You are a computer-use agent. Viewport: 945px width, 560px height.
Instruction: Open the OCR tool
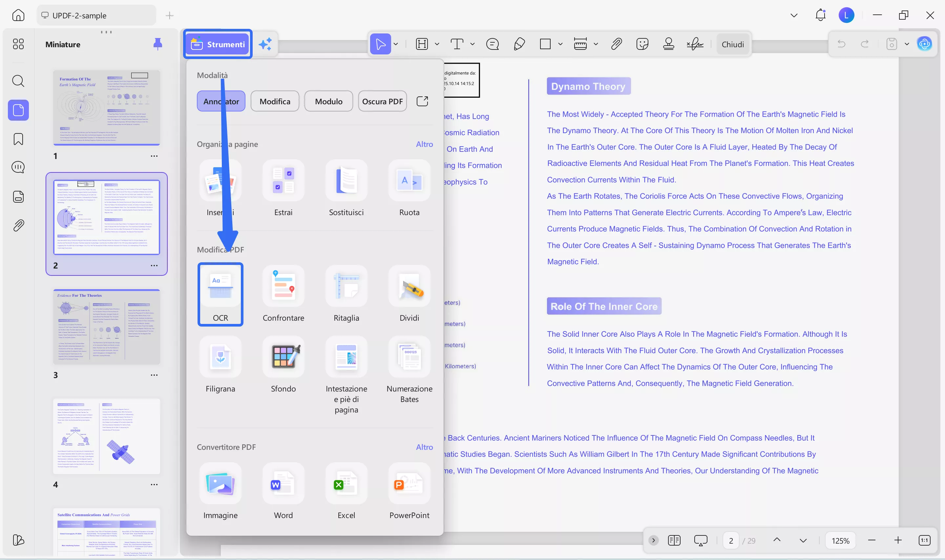pos(220,294)
